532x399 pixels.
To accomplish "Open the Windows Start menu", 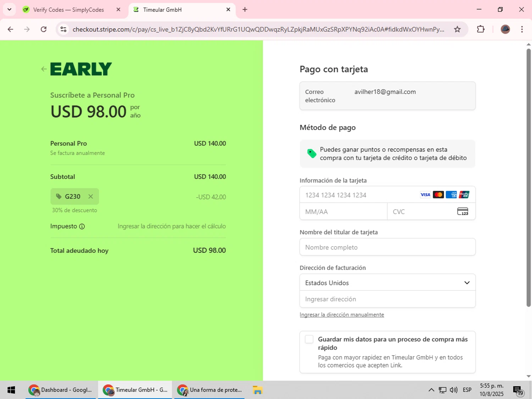I will (11, 390).
